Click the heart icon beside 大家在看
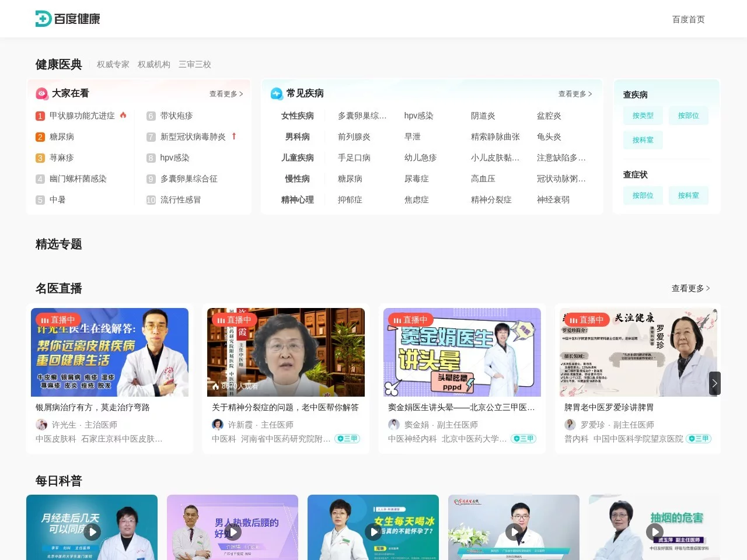The image size is (747, 560). [41, 93]
